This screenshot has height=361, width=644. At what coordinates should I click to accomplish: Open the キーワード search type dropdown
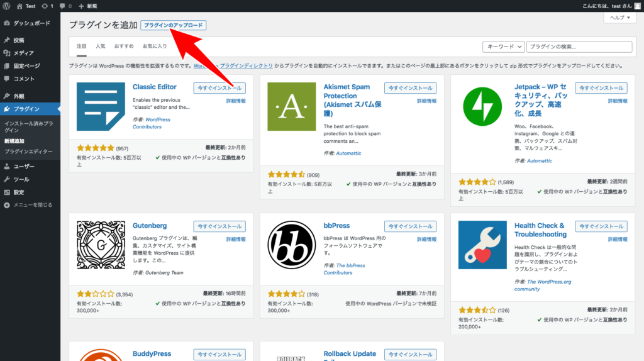[503, 47]
